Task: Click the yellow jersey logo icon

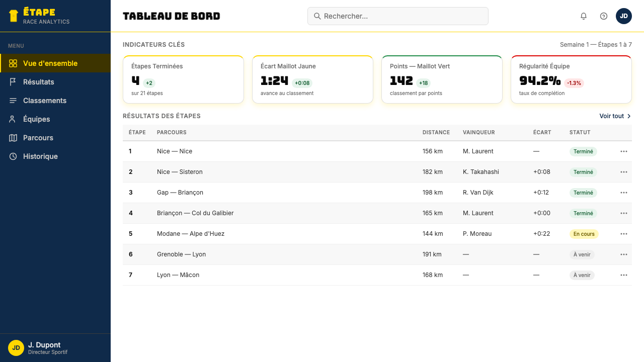Action: pyautogui.click(x=14, y=16)
